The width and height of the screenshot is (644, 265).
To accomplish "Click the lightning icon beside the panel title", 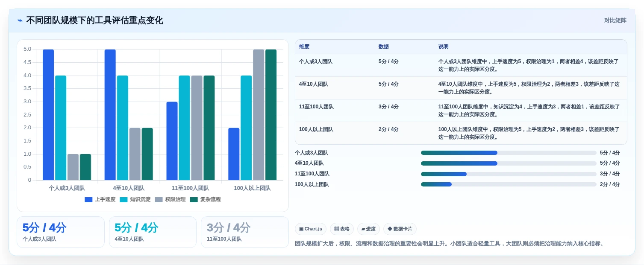I will pos(20,20).
